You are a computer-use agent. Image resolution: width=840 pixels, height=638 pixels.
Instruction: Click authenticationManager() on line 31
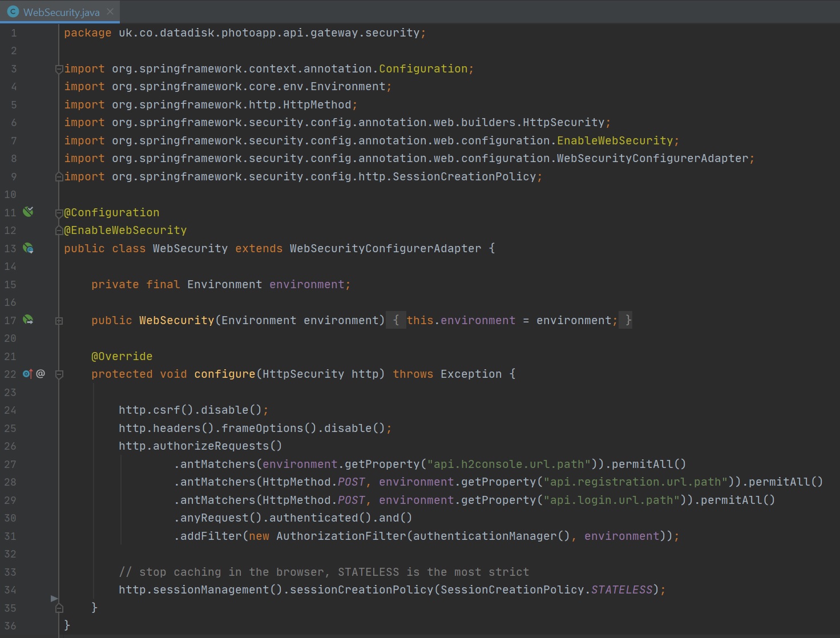click(492, 536)
